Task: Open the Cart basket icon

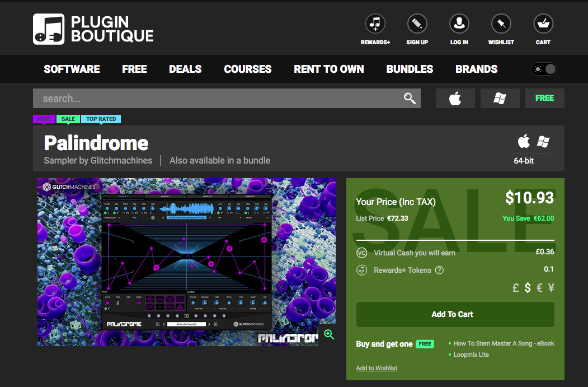Action: [x=543, y=24]
